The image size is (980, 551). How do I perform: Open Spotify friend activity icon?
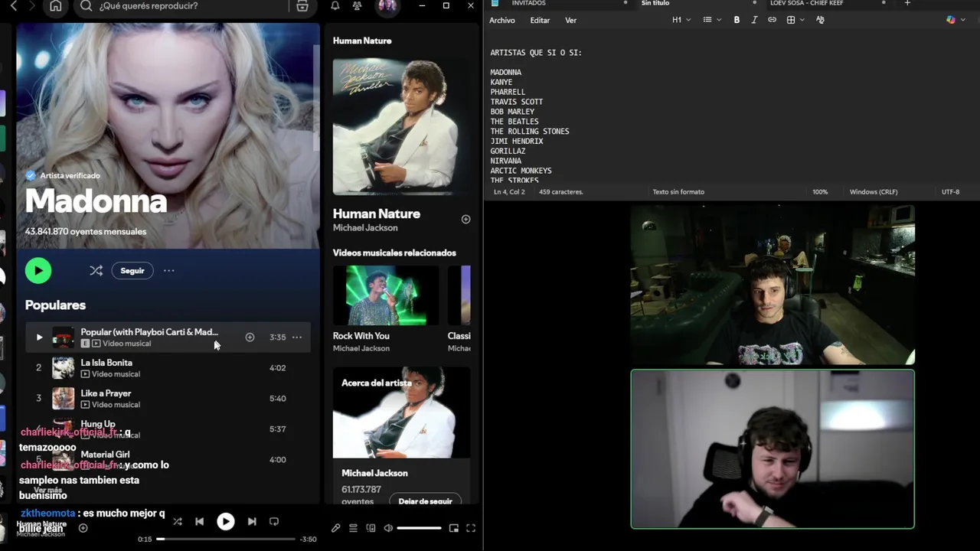tap(358, 6)
